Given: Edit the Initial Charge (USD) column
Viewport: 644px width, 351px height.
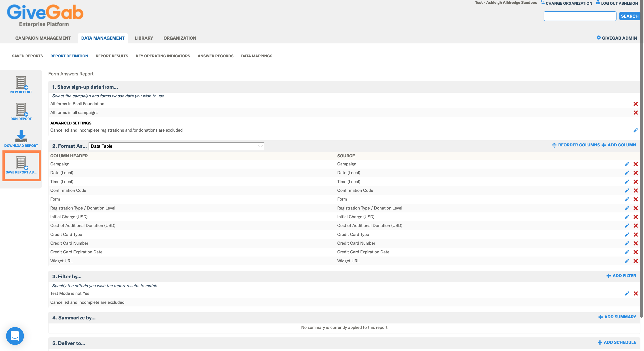Looking at the screenshot, I should click(x=627, y=217).
